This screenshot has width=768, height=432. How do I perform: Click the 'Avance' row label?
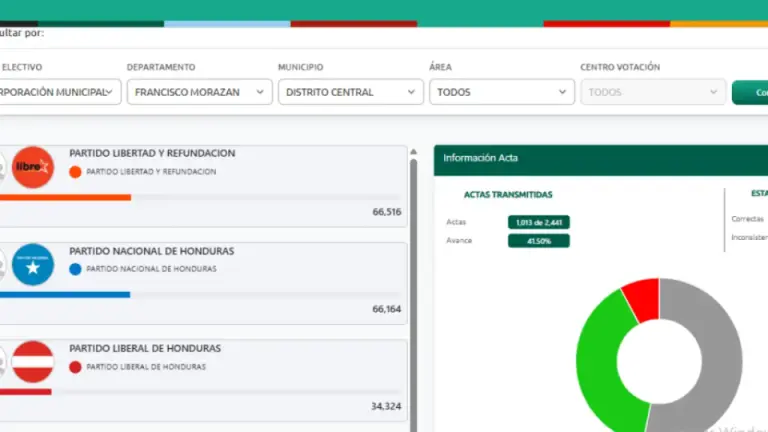click(x=459, y=240)
